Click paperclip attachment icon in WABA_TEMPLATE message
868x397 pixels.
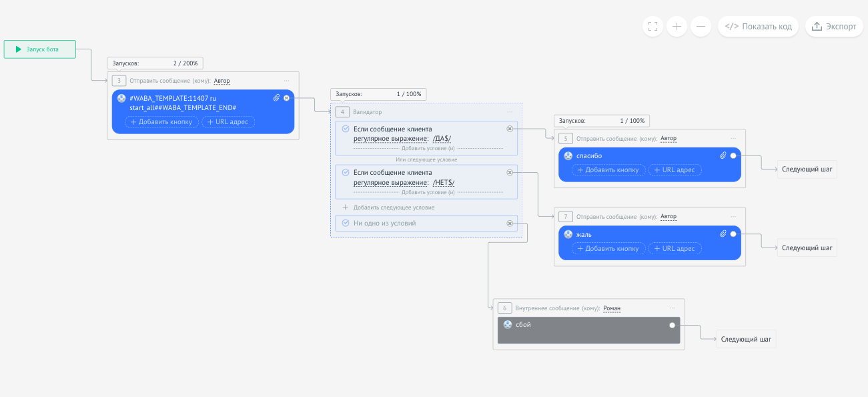tap(276, 98)
